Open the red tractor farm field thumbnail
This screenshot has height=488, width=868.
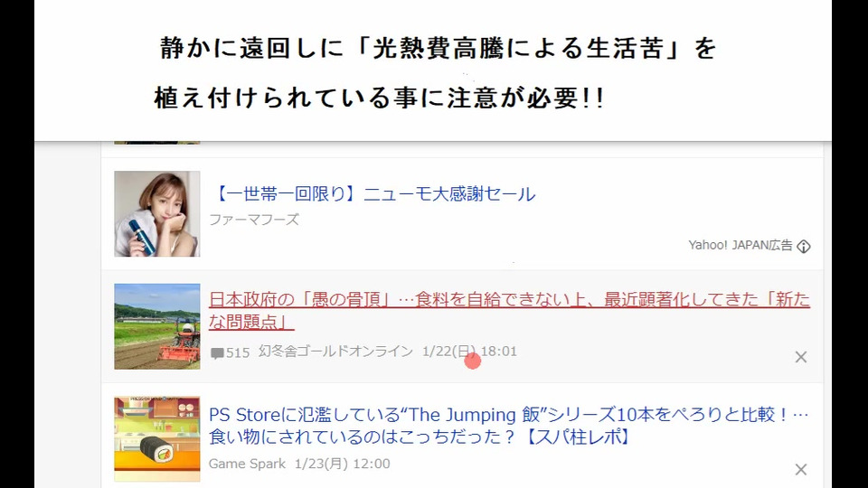(x=157, y=326)
